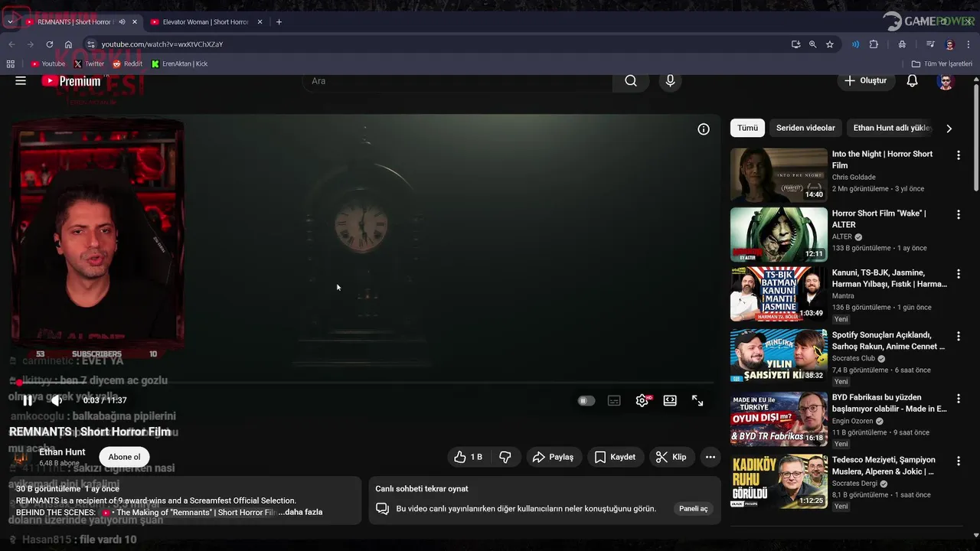Screen dimensions: 980x551
Task: Open the YouTube guide hamburger menu
Action: (21, 80)
